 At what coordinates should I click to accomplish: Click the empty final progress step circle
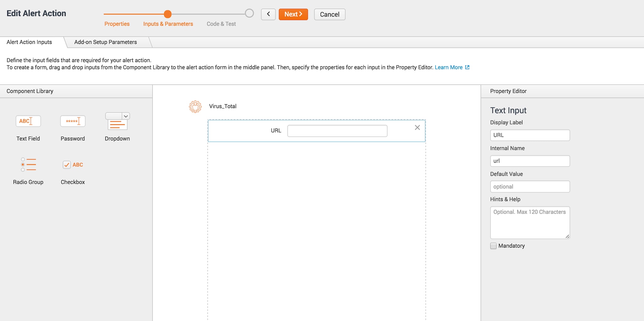tap(249, 13)
